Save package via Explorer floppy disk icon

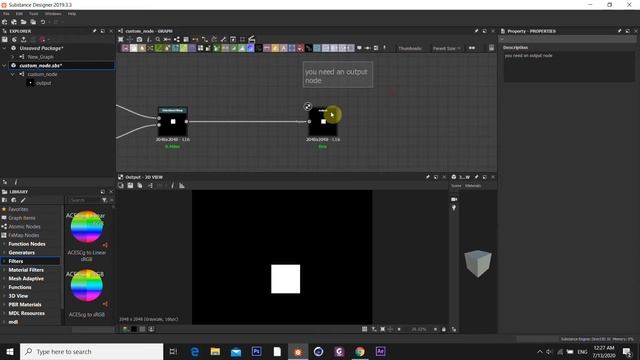click(x=5, y=40)
